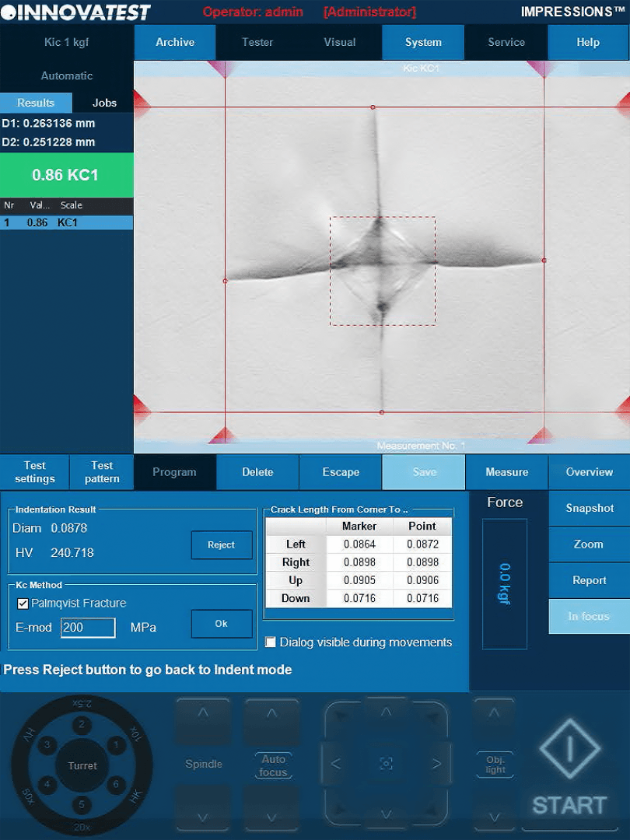630x840 pixels.
Task: Take a Snapshot
Action: coord(590,508)
